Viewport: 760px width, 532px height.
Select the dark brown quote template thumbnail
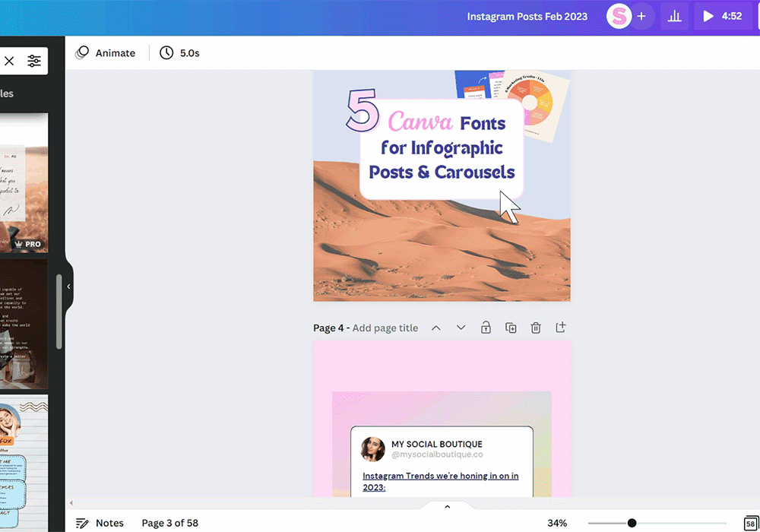pyautogui.click(x=24, y=324)
